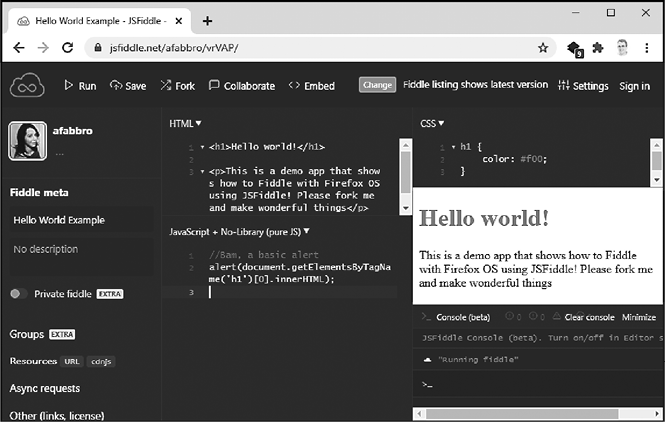Save the fiddle
Viewport: 665px width, 422px height.
click(x=128, y=86)
